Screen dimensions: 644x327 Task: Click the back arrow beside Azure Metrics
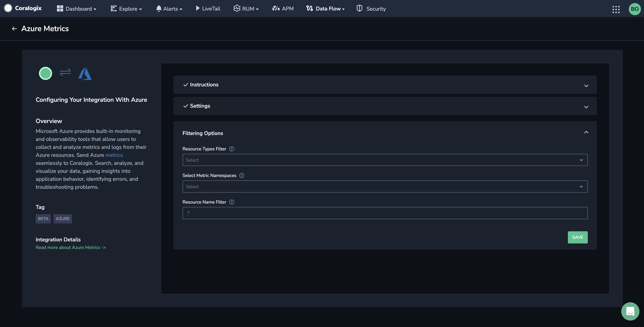pos(14,29)
